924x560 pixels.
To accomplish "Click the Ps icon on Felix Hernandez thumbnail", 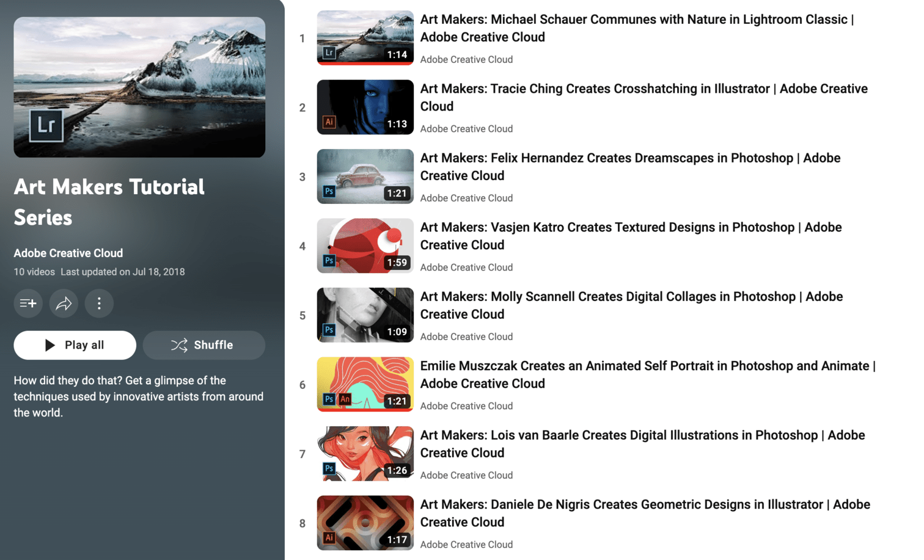I will 329,191.
